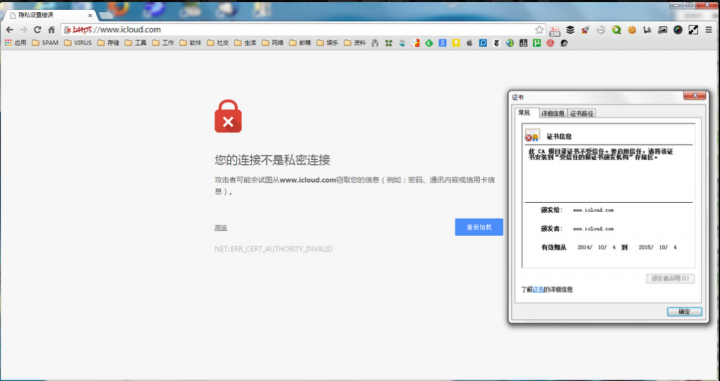The image size is (720, 381).
Task: Click the 确定 button in certificate dialog
Action: [x=684, y=312]
